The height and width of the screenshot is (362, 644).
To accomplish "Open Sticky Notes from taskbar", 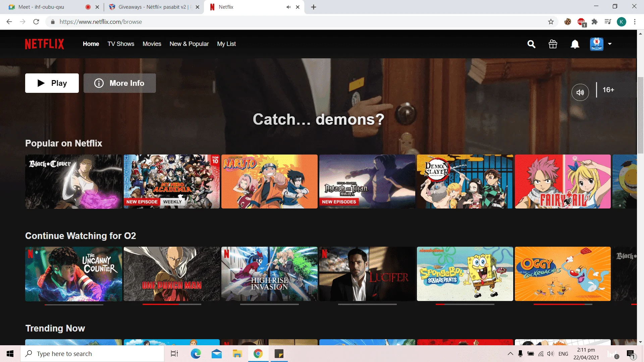I will (279, 354).
